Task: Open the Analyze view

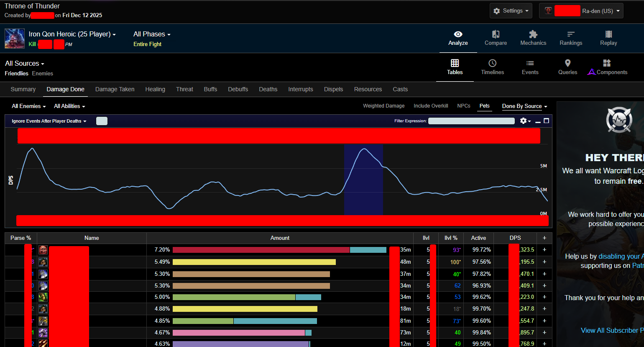Action: (458, 38)
